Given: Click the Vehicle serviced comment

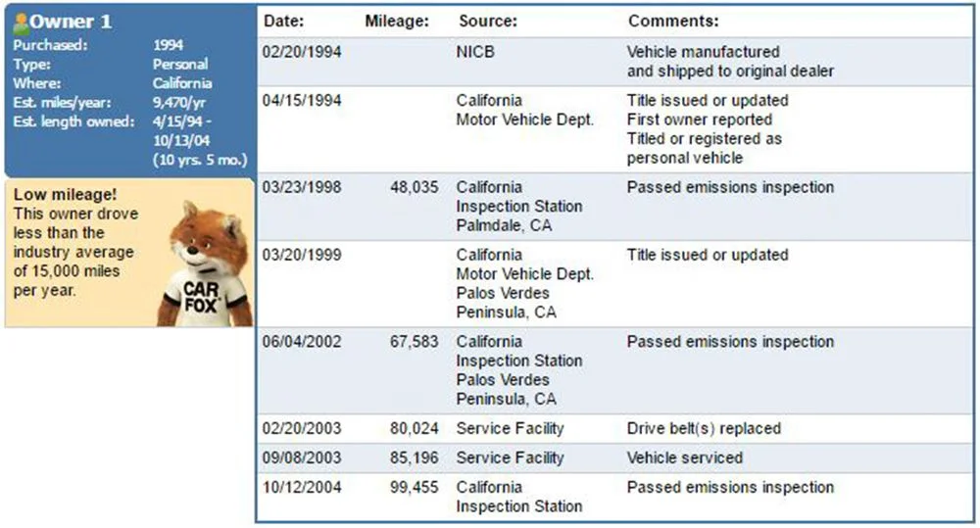Looking at the screenshot, I should coord(684,457).
